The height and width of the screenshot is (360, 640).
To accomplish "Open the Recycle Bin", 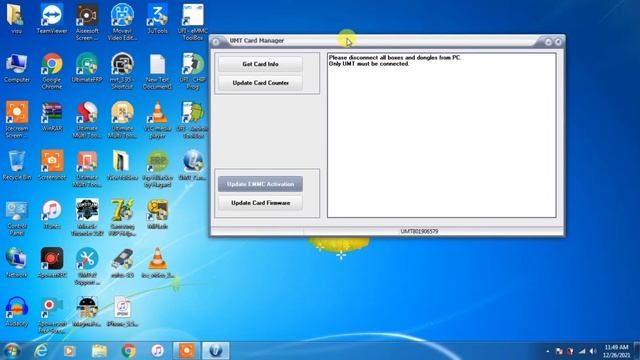I will tap(17, 166).
